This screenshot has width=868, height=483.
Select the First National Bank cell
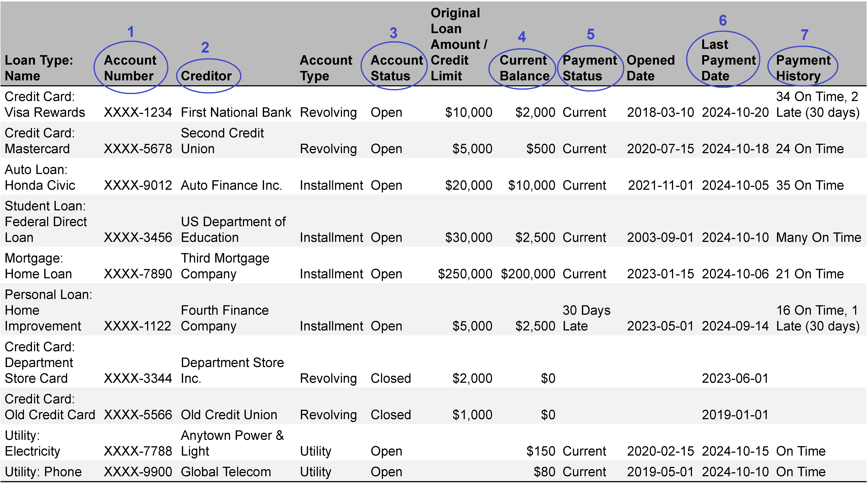(236, 112)
